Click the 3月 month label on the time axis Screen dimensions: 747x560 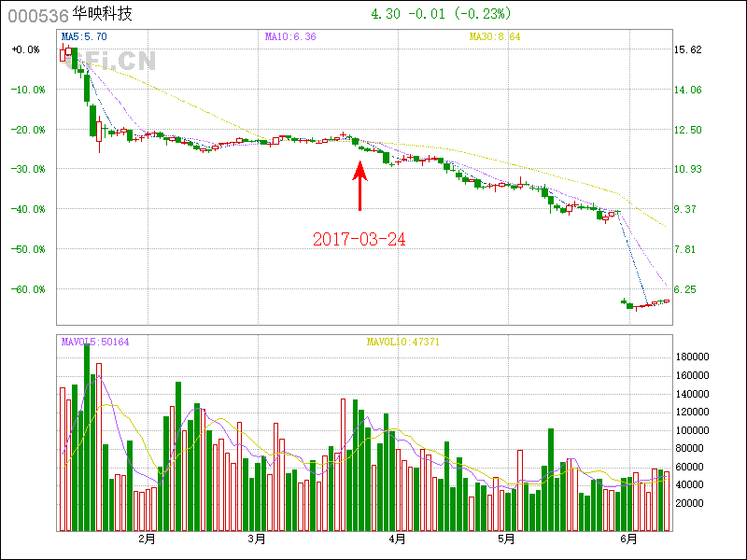pos(257,539)
